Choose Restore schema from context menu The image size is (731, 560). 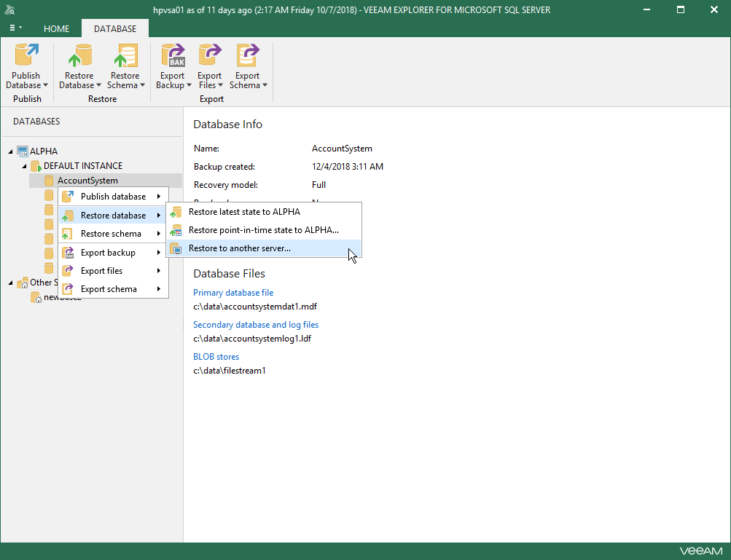tap(113, 234)
